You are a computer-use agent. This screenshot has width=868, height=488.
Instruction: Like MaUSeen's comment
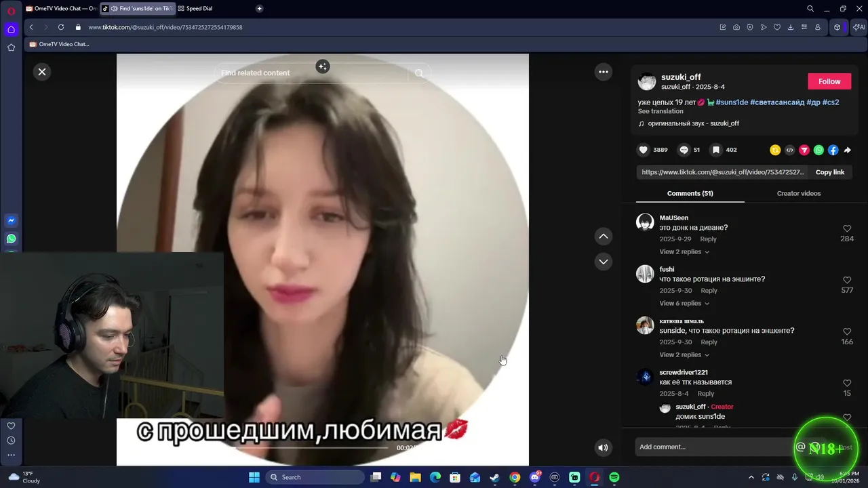pyautogui.click(x=847, y=229)
